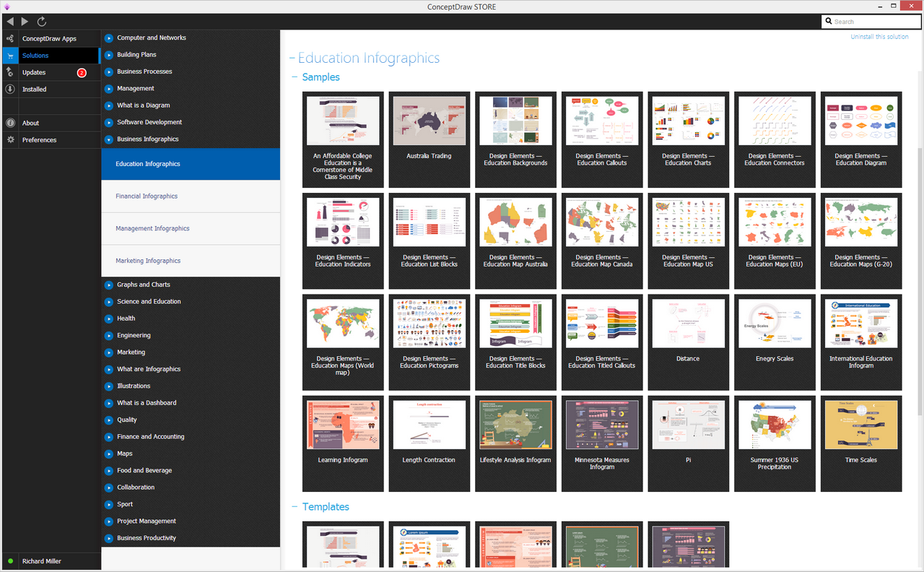Select Marketing Infographics in the list

pyautogui.click(x=191, y=261)
